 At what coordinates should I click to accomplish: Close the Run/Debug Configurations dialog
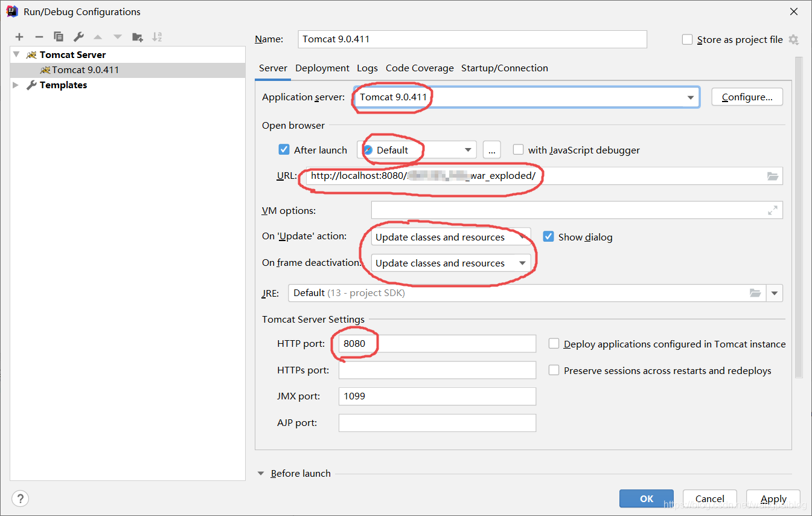click(793, 11)
